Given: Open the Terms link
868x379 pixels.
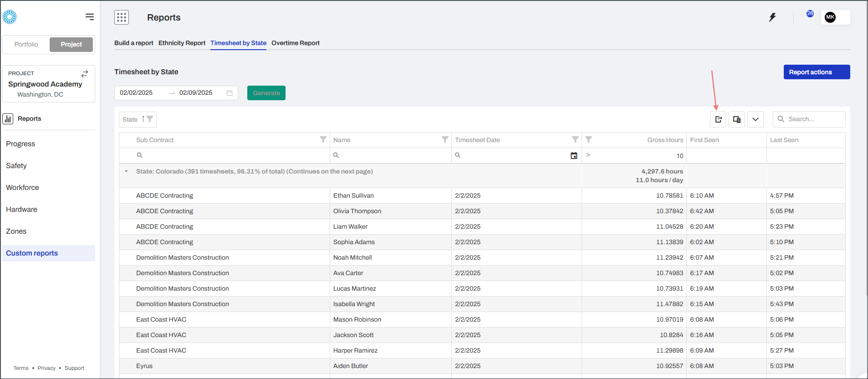Looking at the screenshot, I should click(21, 368).
